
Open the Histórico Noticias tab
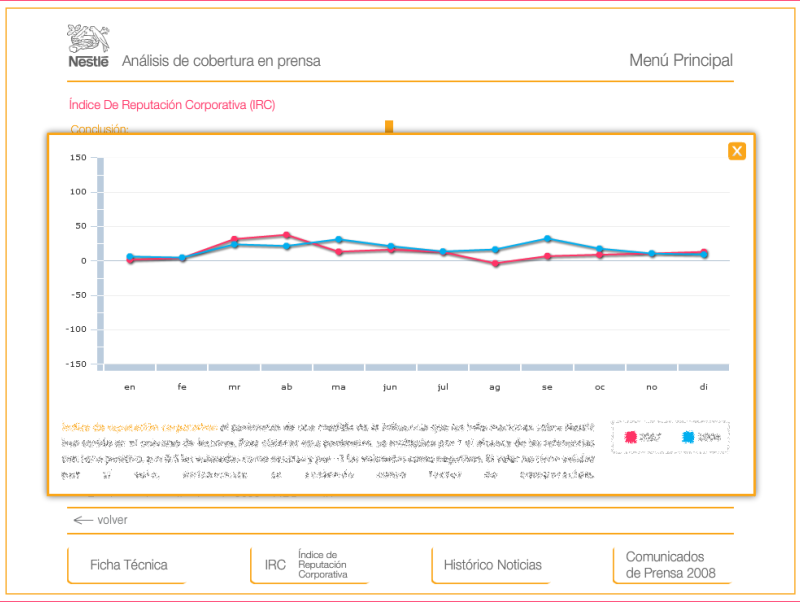492,565
